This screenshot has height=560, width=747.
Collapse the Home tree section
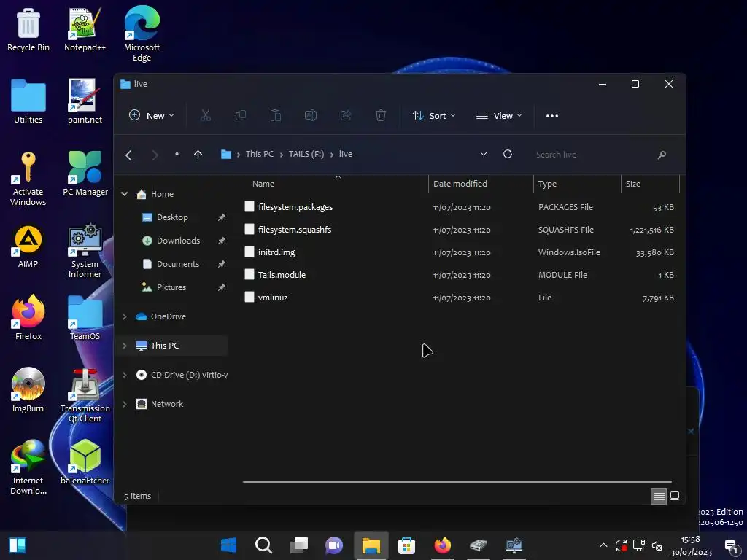click(x=124, y=194)
